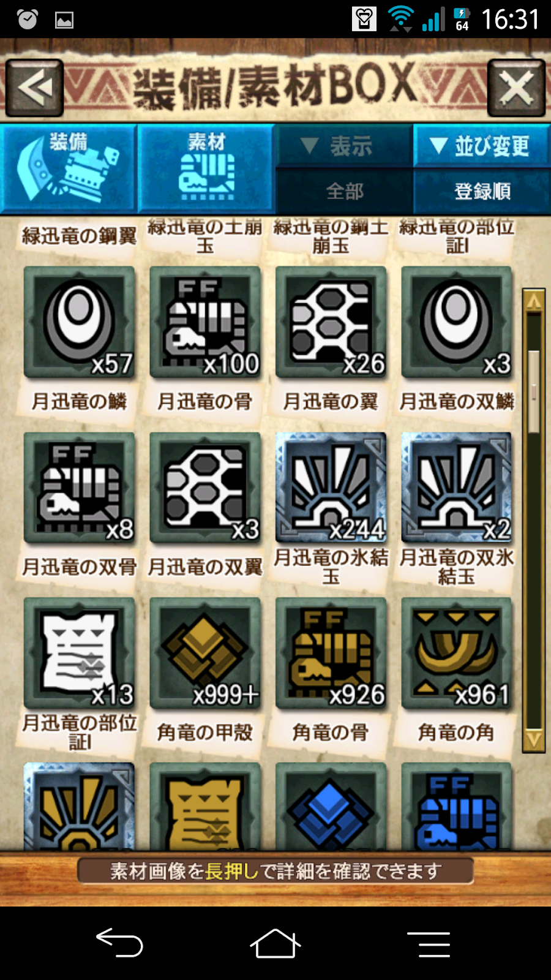Select the 角竜の甲殻 x999+ shell icon
Image resolution: width=551 pixels, height=980 pixels.
tap(205, 653)
